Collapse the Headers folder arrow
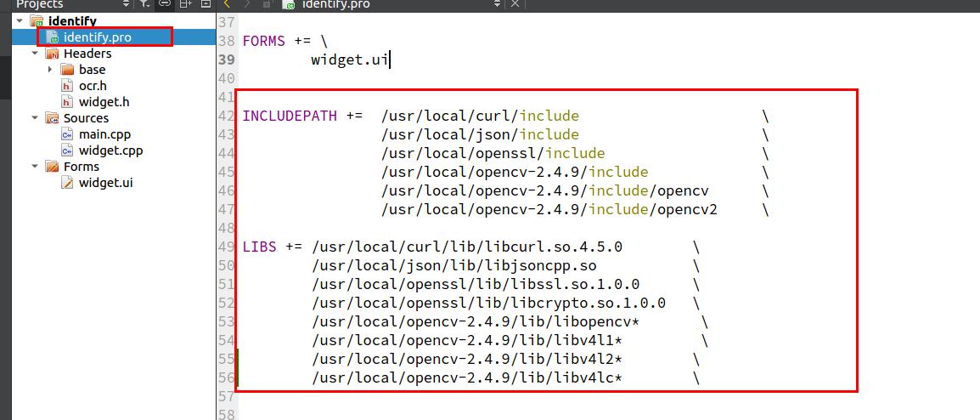980x420 pixels. tap(34, 54)
